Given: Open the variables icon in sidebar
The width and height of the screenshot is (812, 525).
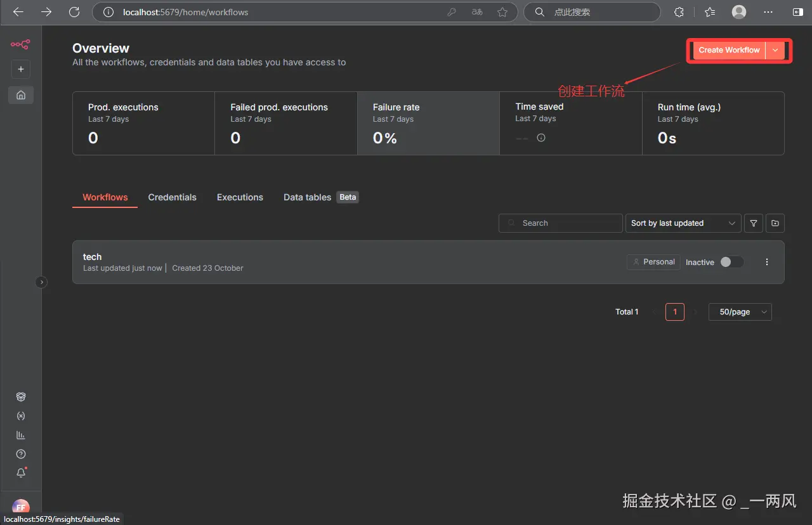Looking at the screenshot, I should pyautogui.click(x=21, y=416).
